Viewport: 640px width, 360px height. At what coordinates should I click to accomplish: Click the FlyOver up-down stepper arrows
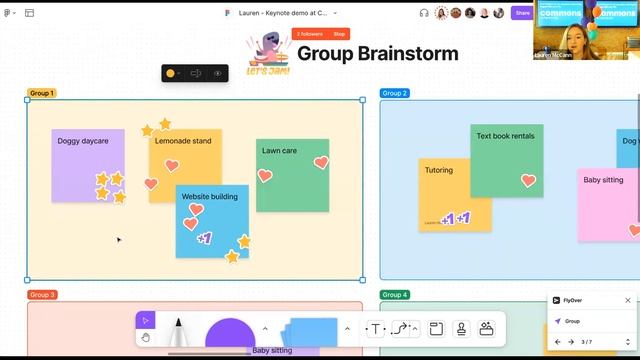tap(628, 342)
